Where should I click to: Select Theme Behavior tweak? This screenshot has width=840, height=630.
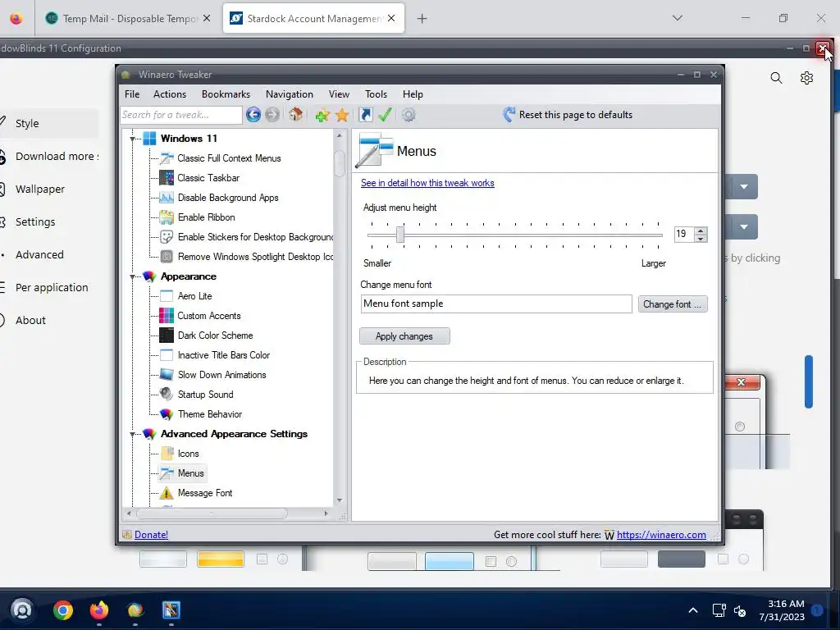point(202,414)
